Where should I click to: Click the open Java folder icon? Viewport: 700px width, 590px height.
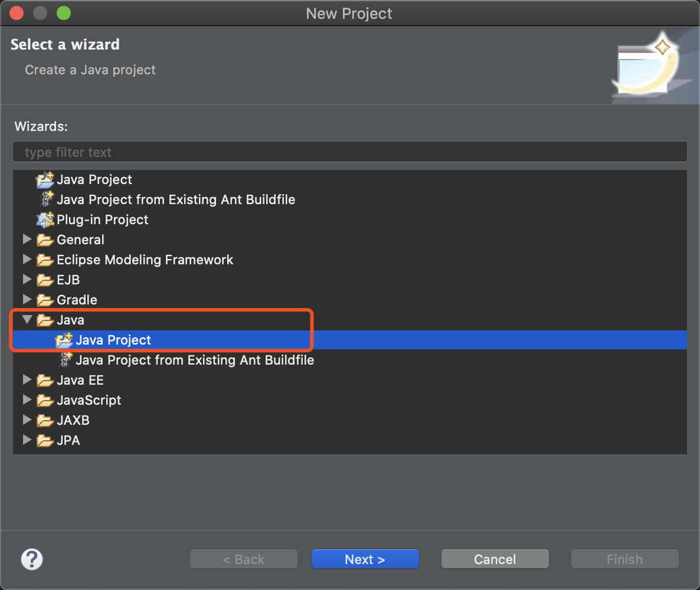tap(45, 320)
